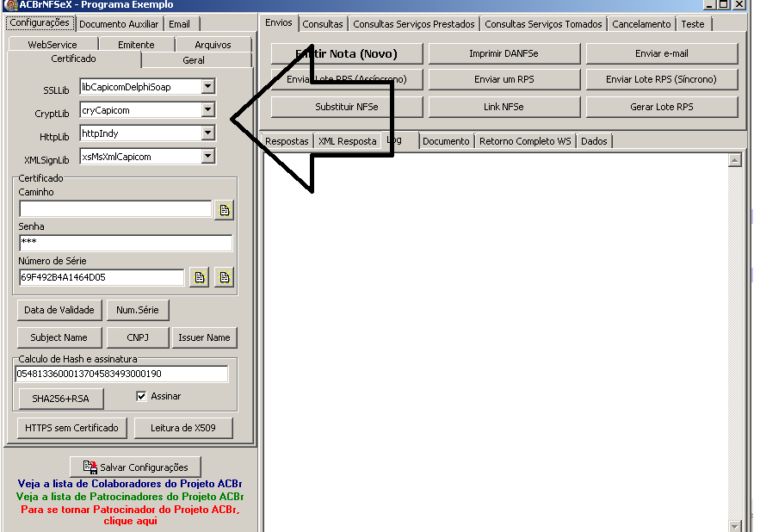Click HTTPS sem Certificado button
This screenshot has width=760, height=532.
point(71,428)
